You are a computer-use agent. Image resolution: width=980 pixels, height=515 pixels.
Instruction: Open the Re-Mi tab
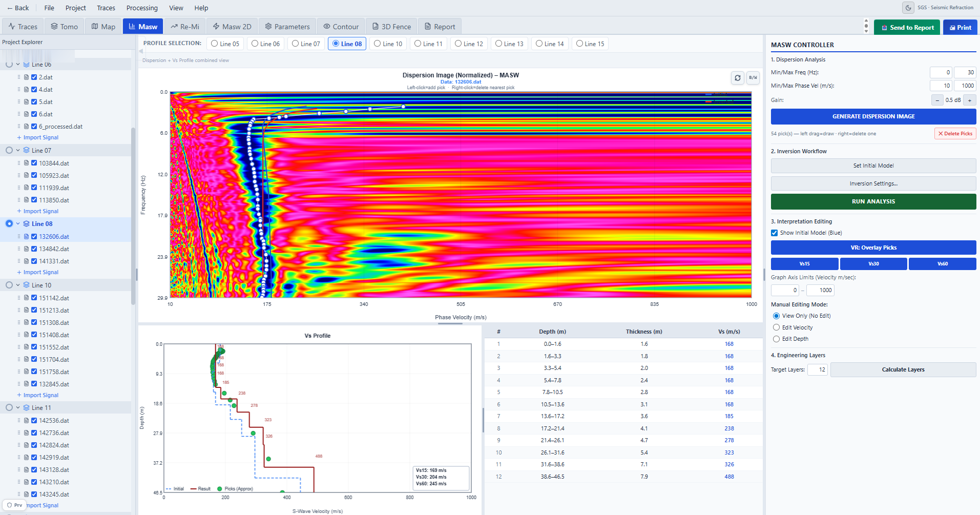[x=185, y=27]
